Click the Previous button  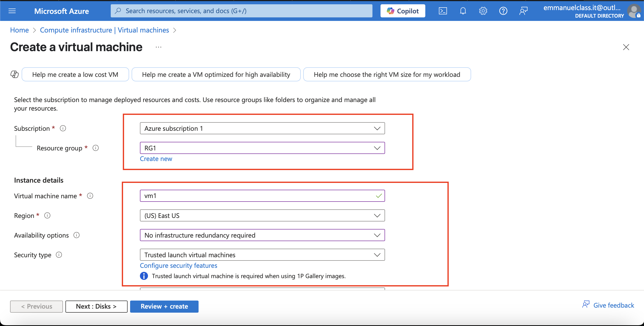(x=36, y=306)
